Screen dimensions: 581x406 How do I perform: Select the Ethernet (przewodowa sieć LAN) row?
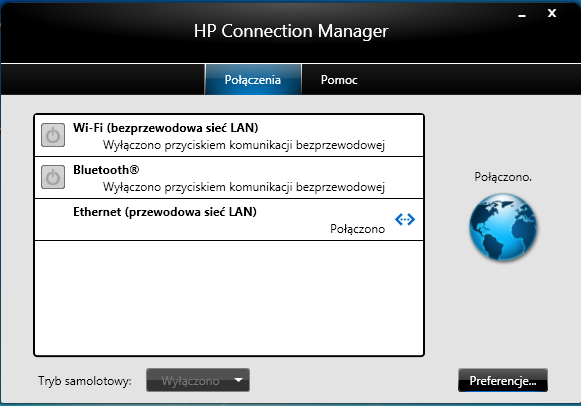(229, 220)
